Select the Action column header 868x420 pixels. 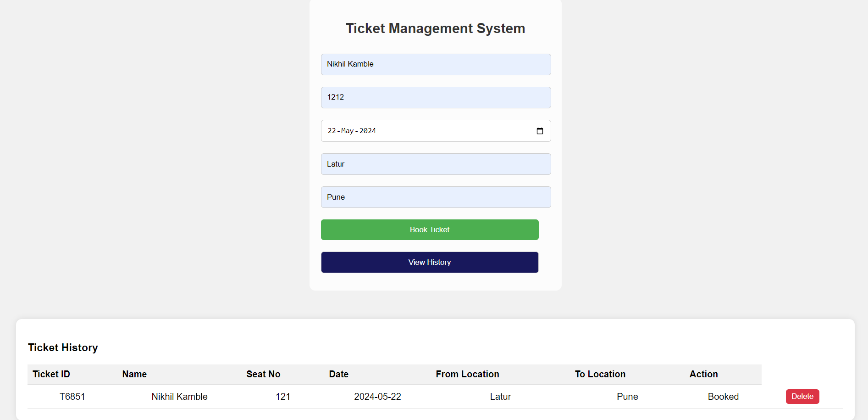point(703,374)
